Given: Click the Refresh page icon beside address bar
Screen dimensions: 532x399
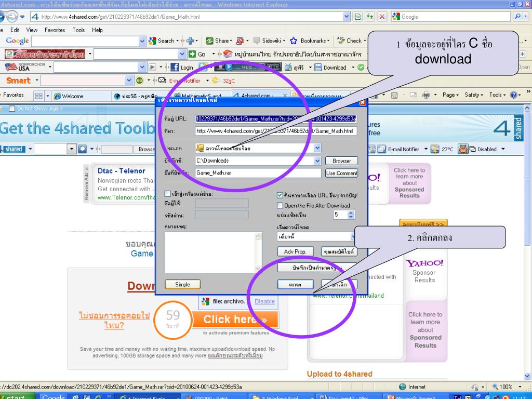Looking at the screenshot, I should [370, 16].
